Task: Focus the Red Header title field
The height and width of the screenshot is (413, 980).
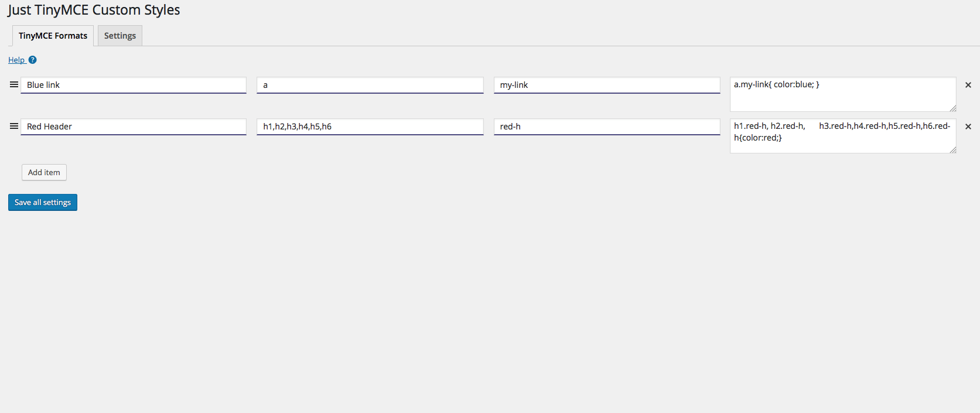Action: point(134,127)
